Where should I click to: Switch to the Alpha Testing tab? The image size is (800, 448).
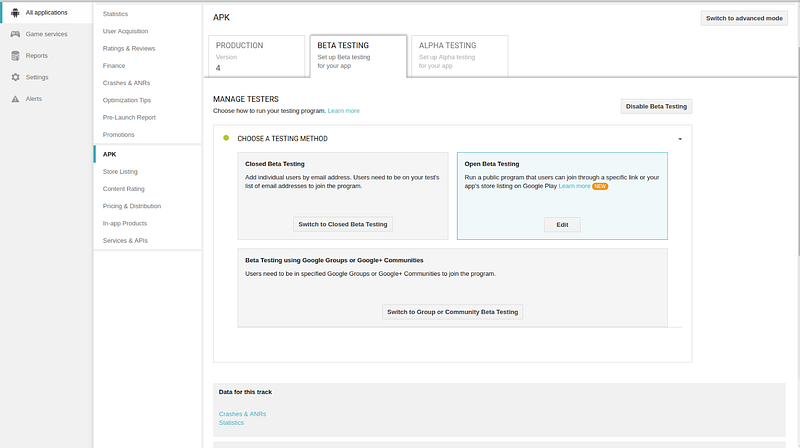click(x=460, y=56)
